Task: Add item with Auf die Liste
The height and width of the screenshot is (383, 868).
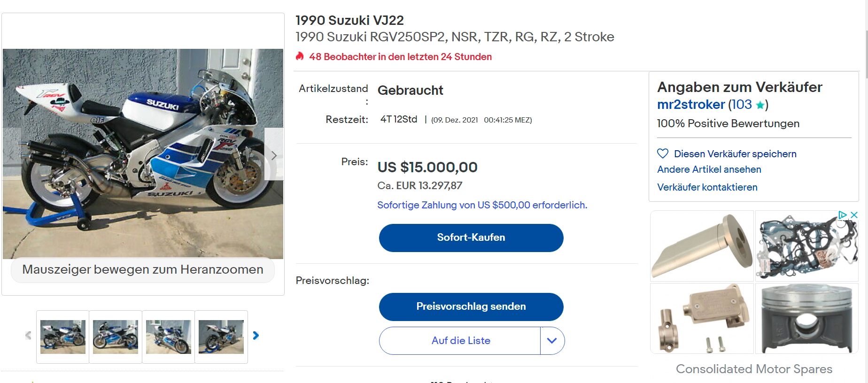Action: pos(460,341)
